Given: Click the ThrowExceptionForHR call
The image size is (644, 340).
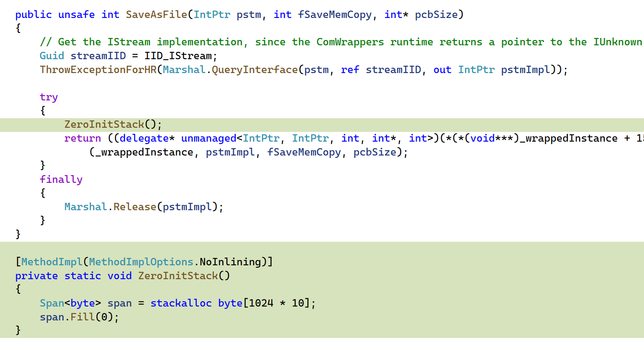Looking at the screenshot, I should pyautogui.click(x=98, y=70).
